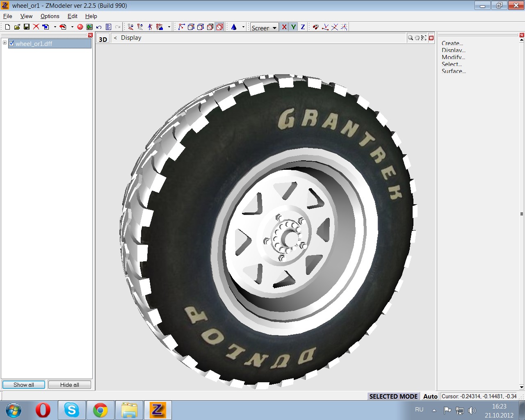The image size is (525, 420).
Task: Expand the wheel_or1.dff tree node
Action: [5, 43]
